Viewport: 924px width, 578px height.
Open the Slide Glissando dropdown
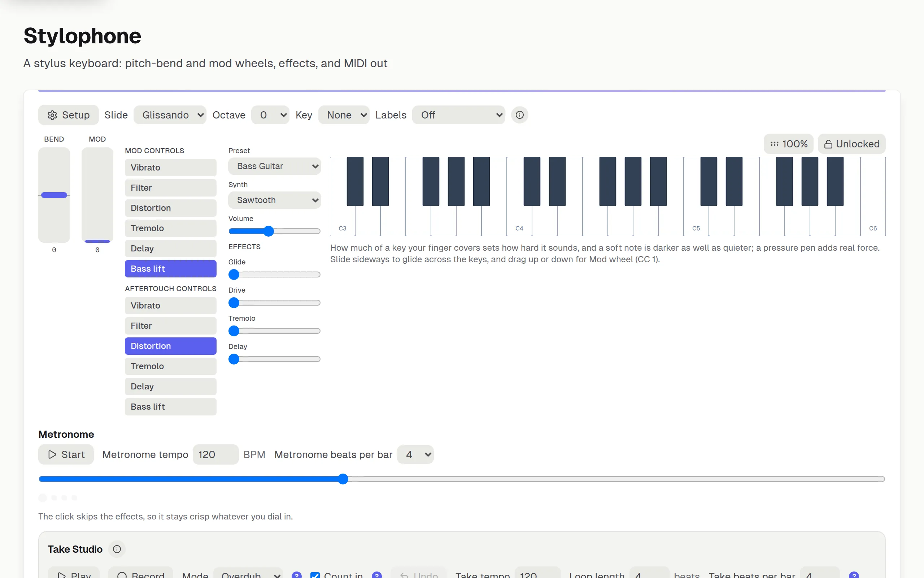(x=170, y=115)
